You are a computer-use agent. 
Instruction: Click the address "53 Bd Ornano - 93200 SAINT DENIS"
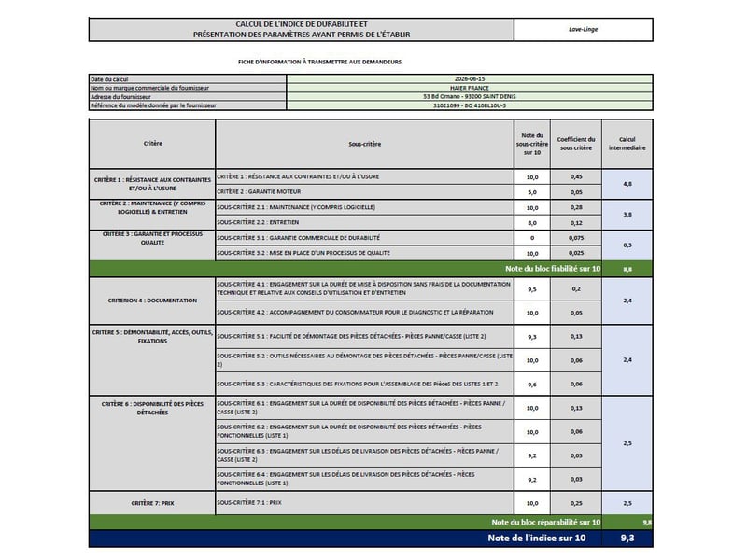coord(470,97)
